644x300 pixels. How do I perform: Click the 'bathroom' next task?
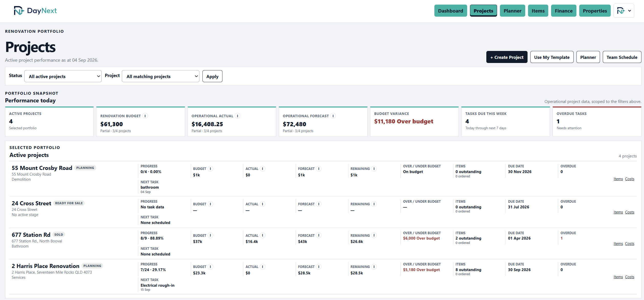[150, 187]
